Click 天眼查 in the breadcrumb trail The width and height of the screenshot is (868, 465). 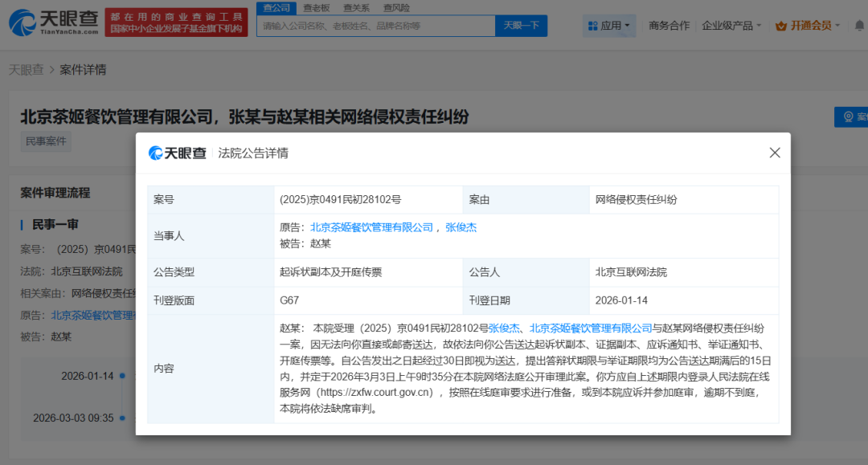point(25,70)
